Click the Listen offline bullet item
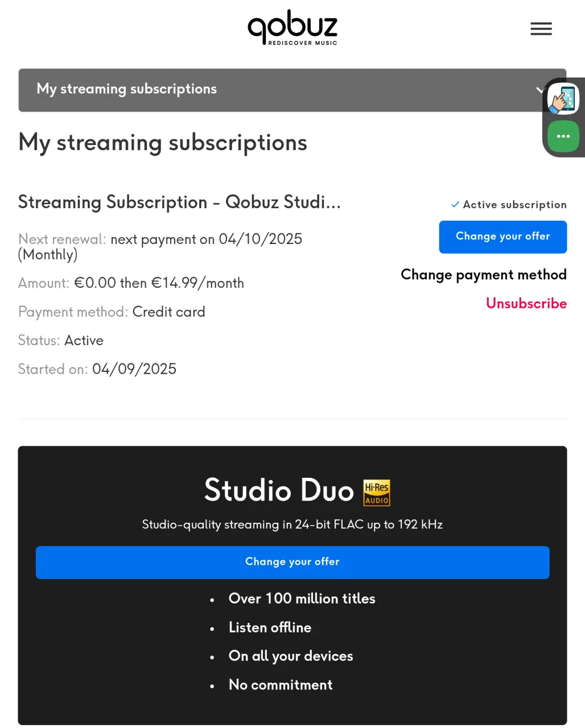Image resolution: width=585 pixels, height=728 pixels. pos(270,627)
